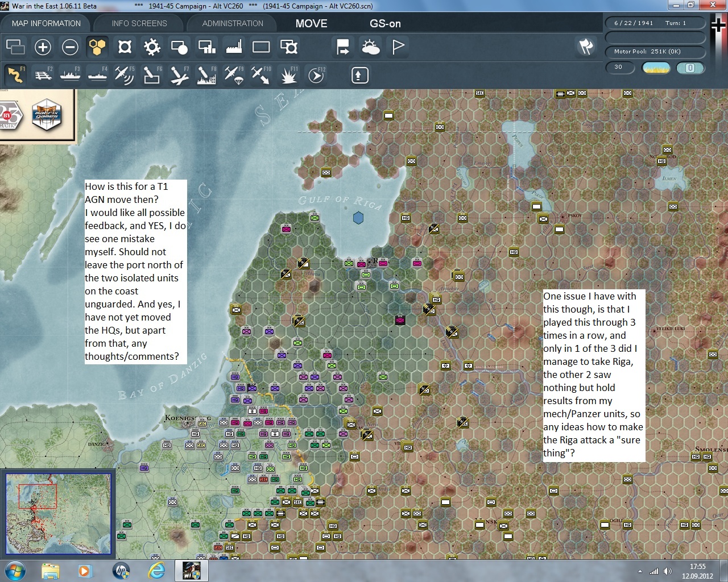Select the blue hexagon marker in Gulf of Riga

pos(358,218)
